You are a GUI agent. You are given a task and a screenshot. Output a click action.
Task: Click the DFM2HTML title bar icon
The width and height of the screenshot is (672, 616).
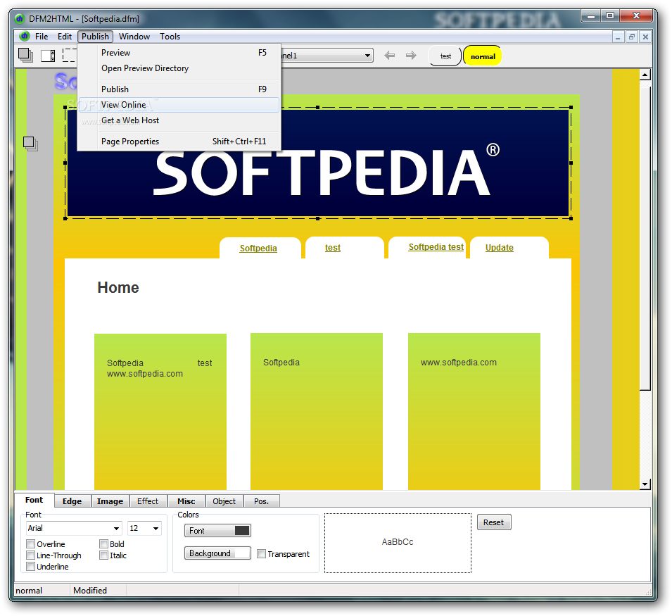pyautogui.click(x=20, y=19)
